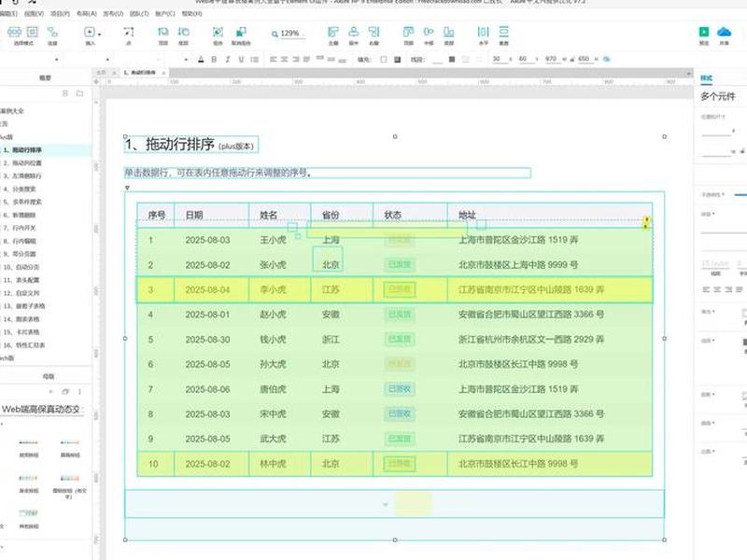Distribute widgets horizontally
747x560 pixels.
tap(483, 32)
